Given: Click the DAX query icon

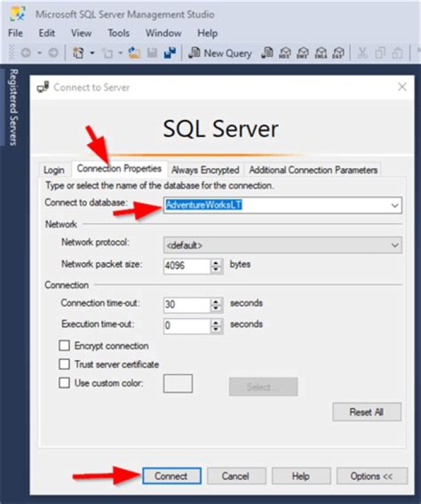Looking at the screenshot, I should click(337, 53).
